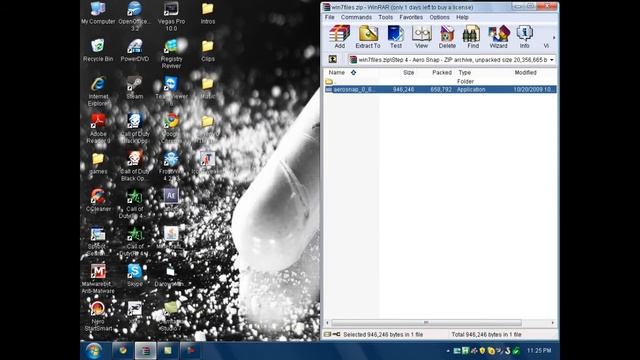Select Malwarebytes Anti-Malware desktop shortcut
The height and width of the screenshot is (360, 640).
coord(98,279)
